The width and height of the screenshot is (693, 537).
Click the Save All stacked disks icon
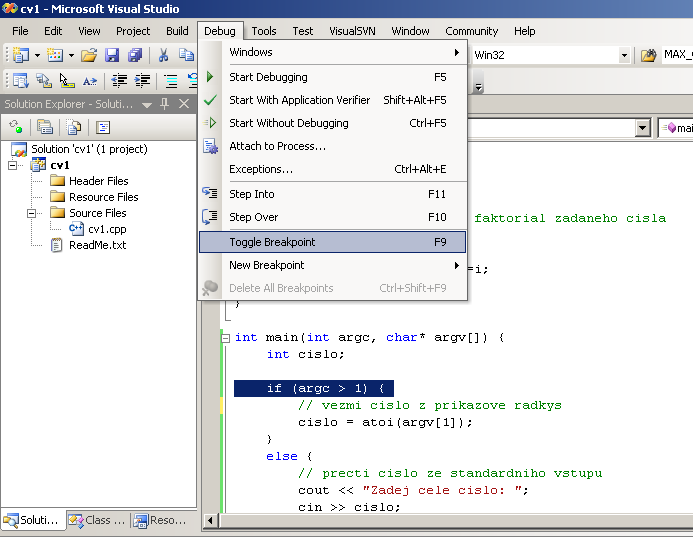pyautogui.click(x=135, y=55)
